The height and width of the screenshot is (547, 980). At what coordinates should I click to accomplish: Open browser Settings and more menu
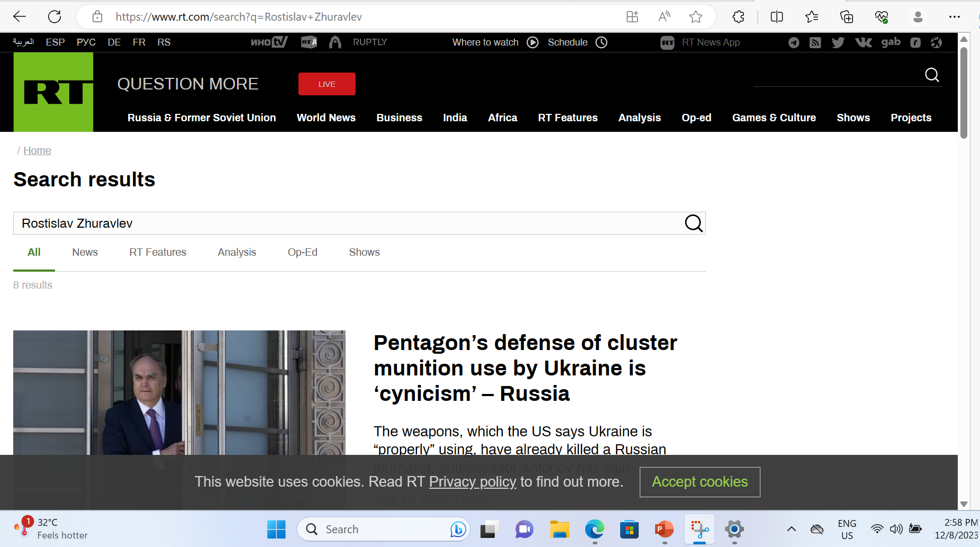pos(955,17)
